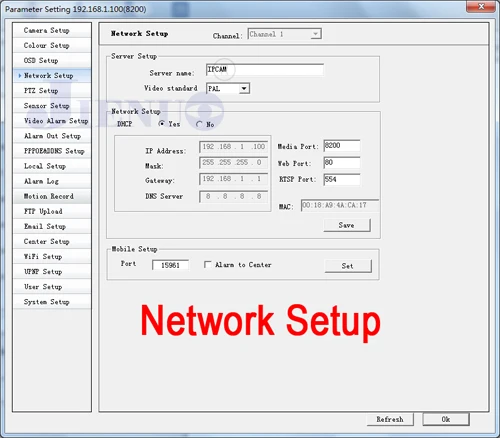Open Camera Setup in the sidebar
Image resolution: width=500 pixels, height=438 pixels.
[52, 30]
